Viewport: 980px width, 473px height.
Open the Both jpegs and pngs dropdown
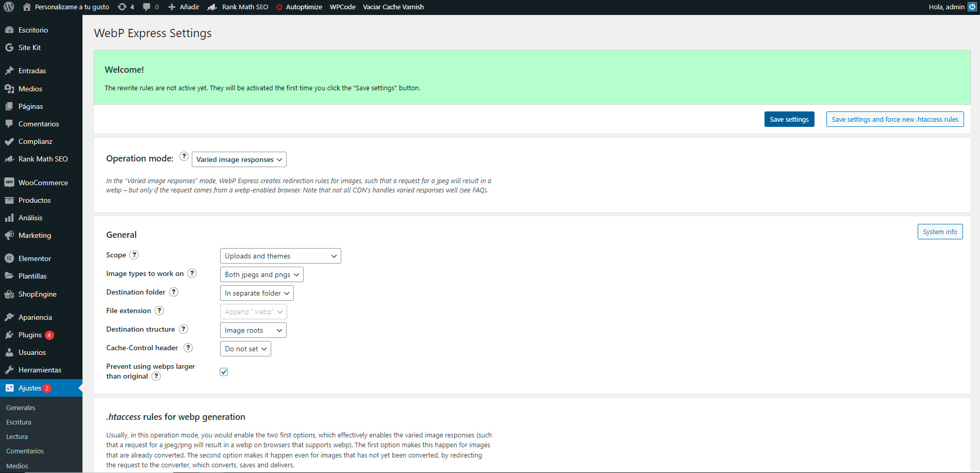tap(262, 274)
